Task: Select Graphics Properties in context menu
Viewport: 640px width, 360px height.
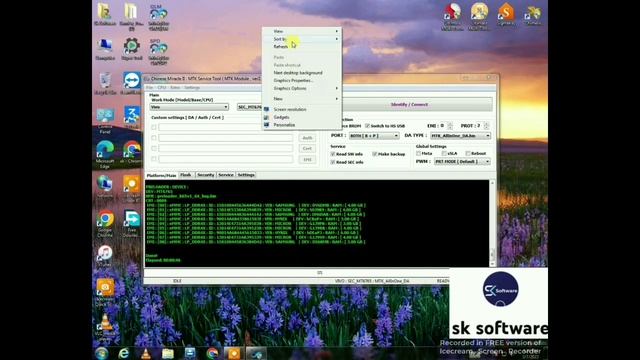Action: (302, 80)
